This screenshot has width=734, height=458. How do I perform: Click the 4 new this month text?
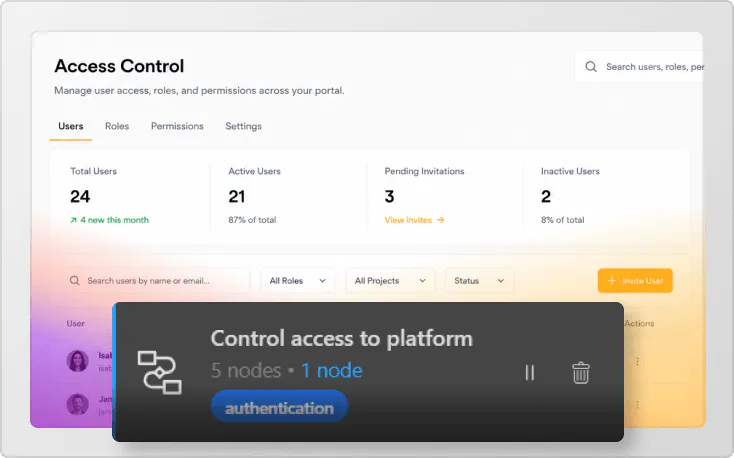pyautogui.click(x=115, y=220)
